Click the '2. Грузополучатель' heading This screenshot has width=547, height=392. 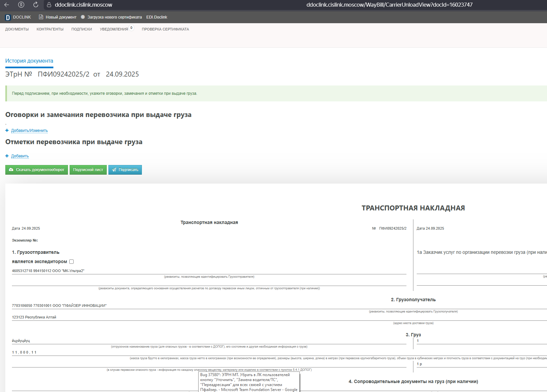(x=413, y=300)
